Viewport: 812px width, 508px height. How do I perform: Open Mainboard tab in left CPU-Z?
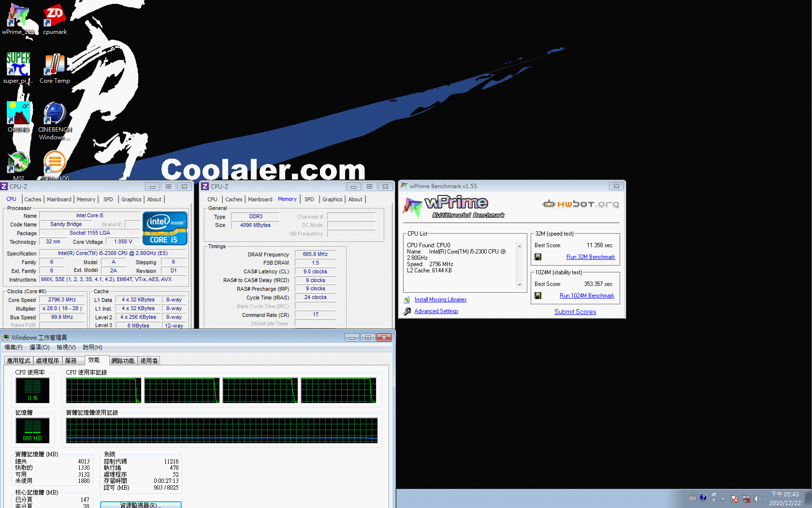coord(59,199)
